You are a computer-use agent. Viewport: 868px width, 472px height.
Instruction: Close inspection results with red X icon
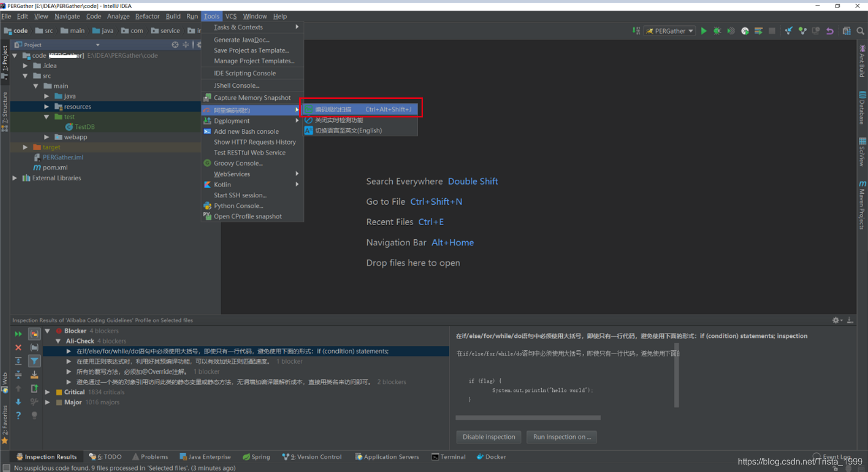(x=18, y=348)
